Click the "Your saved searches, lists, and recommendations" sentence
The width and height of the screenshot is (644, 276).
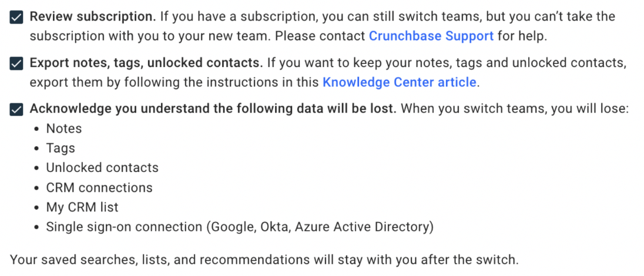pyautogui.click(x=264, y=259)
